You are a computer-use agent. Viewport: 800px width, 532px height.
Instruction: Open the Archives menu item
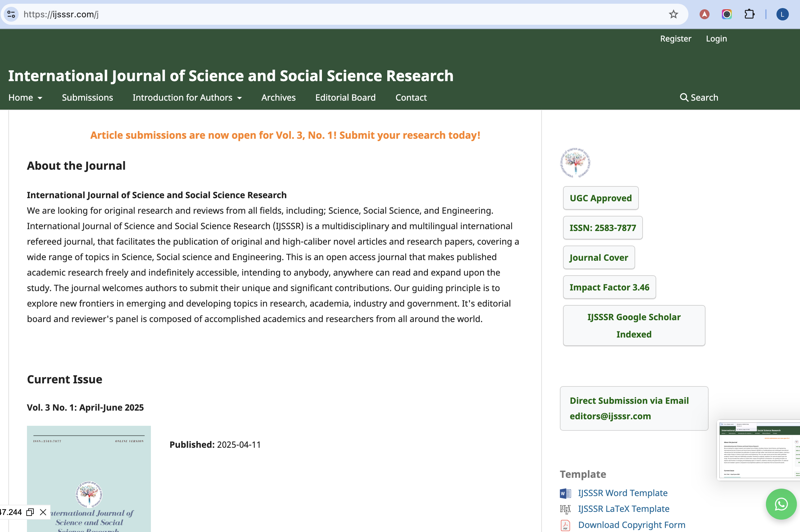point(278,97)
